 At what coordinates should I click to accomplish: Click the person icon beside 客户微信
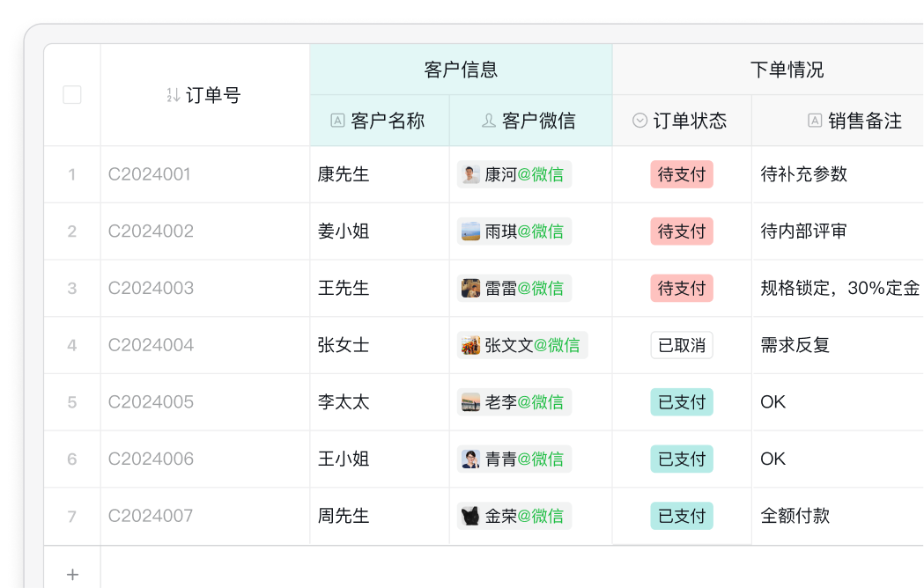pyautogui.click(x=489, y=121)
